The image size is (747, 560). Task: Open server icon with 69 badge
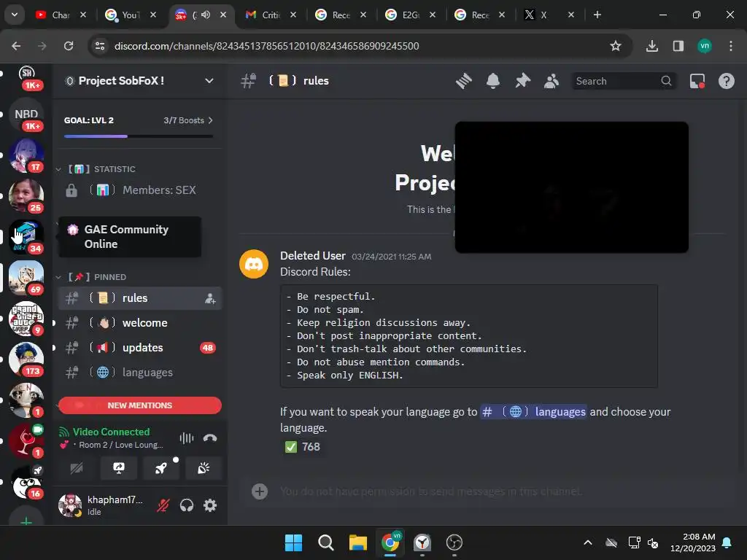point(26,278)
